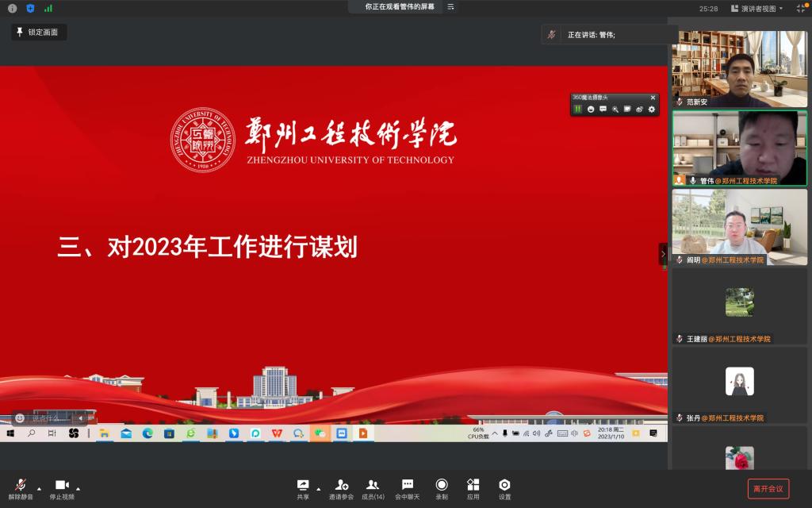Open emoji face effect in 360 camera toolbar
The height and width of the screenshot is (508, 812).
pos(591,110)
